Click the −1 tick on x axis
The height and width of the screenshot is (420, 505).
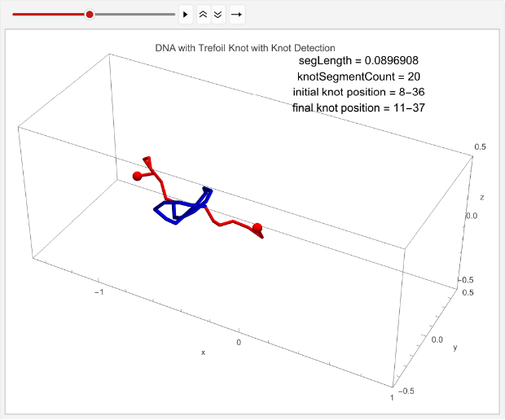pyautogui.click(x=99, y=291)
